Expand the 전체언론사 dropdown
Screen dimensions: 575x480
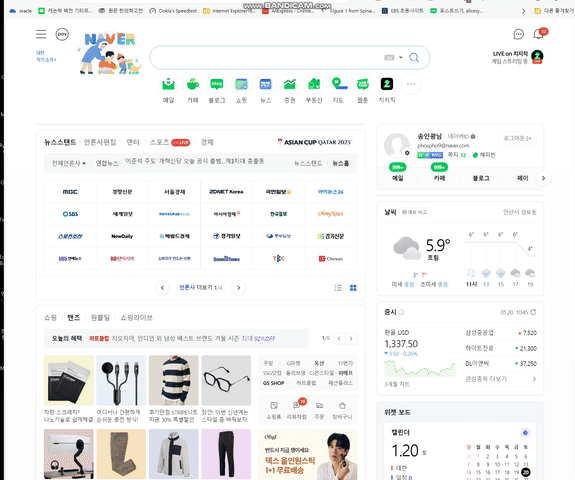(69, 163)
